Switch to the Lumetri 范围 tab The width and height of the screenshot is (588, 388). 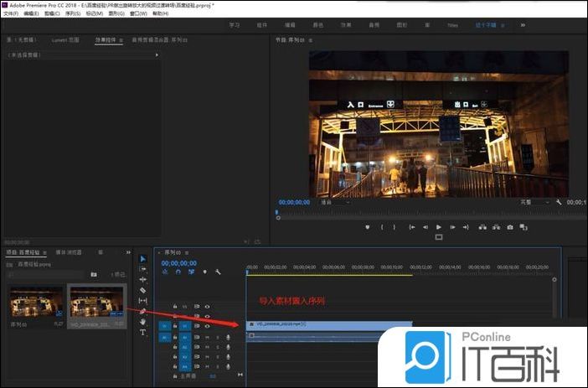tap(65, 39)
